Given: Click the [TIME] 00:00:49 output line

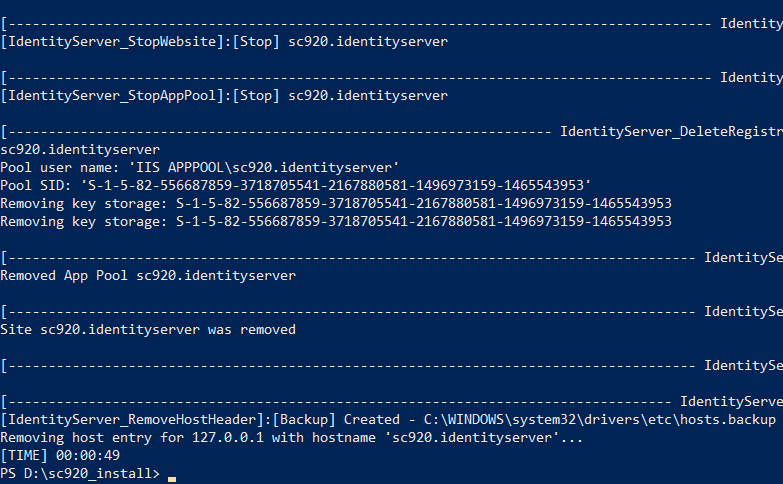Looking at the screenshot, I should pyautogui.click(x=60, y=455).
